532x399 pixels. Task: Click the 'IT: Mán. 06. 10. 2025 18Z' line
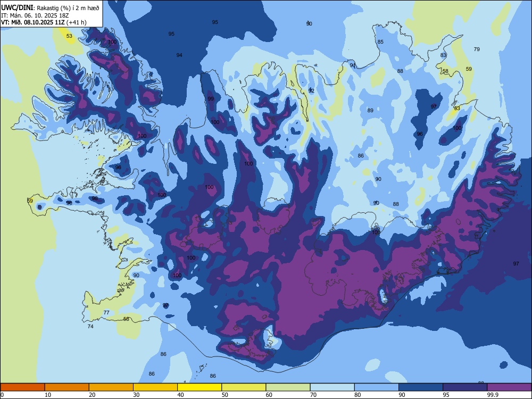pyautogui.click(x=35, y=15)
